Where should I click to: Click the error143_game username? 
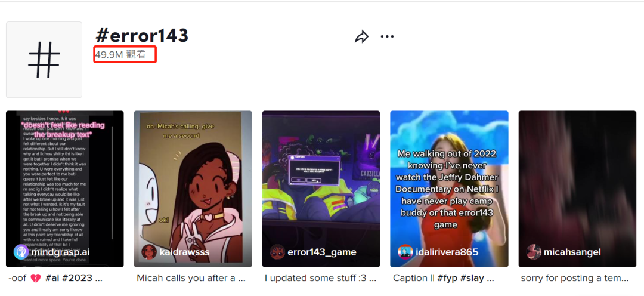point(321,252)
